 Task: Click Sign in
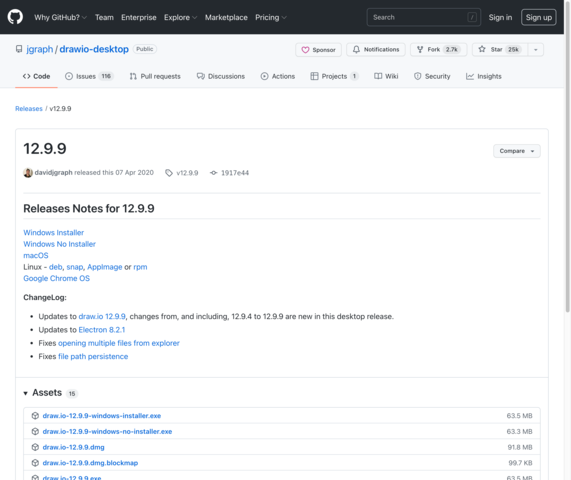[500, 17]
